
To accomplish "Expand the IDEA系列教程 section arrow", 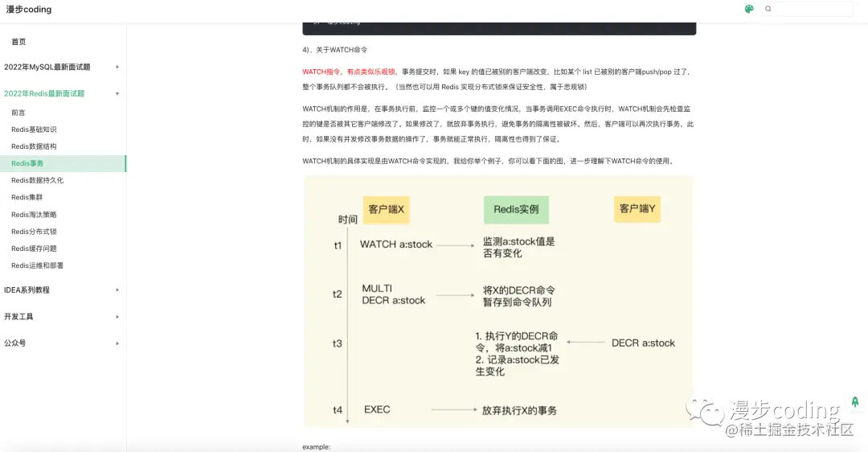I will (x=117, y=290).
